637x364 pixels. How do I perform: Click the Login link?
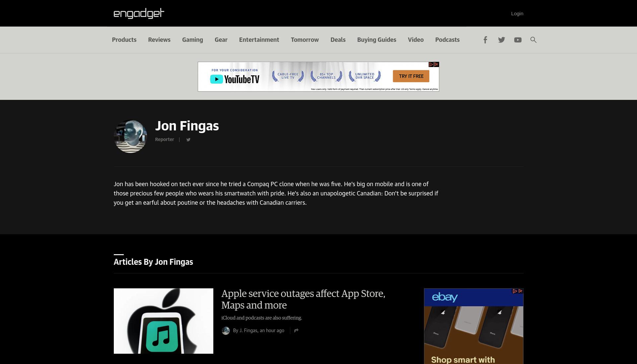point(517,14)
